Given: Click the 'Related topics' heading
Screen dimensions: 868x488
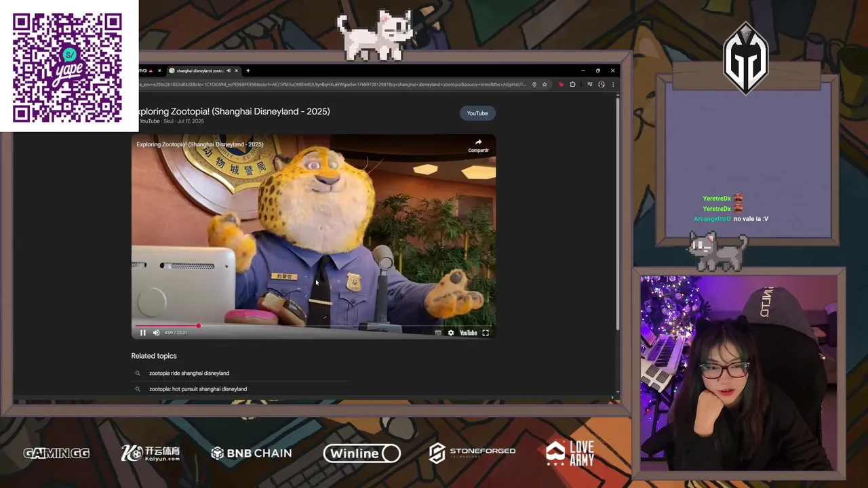Looking at the screenshot, I should coord(154,356).
